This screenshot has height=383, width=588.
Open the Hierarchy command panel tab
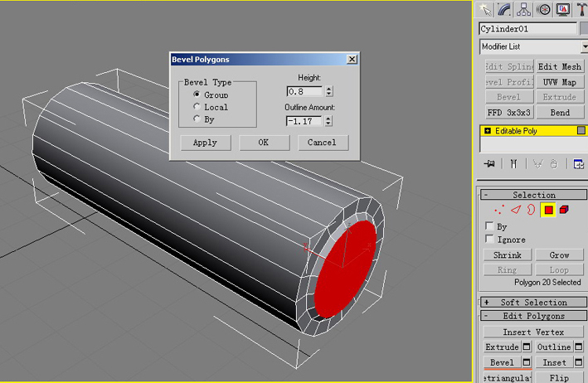[524, 9]
